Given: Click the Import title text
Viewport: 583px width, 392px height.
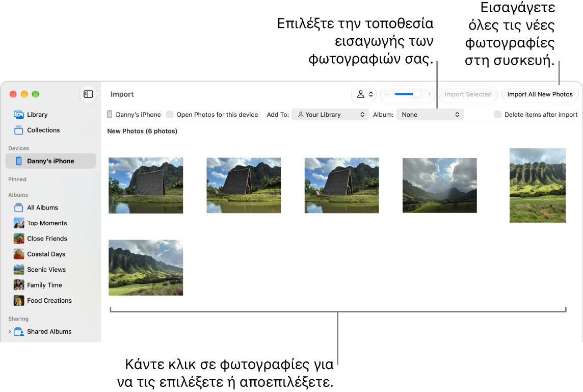Looking at the screenshot, I should [122, 94].
